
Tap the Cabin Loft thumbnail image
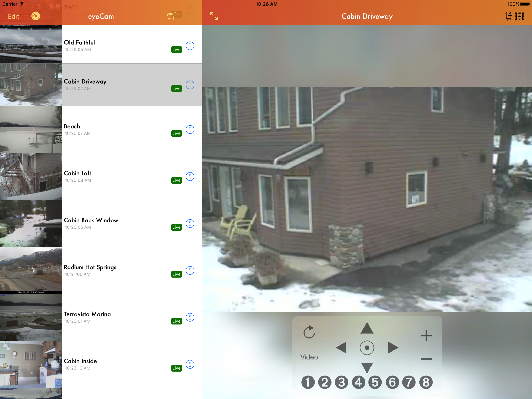(31, 176)
